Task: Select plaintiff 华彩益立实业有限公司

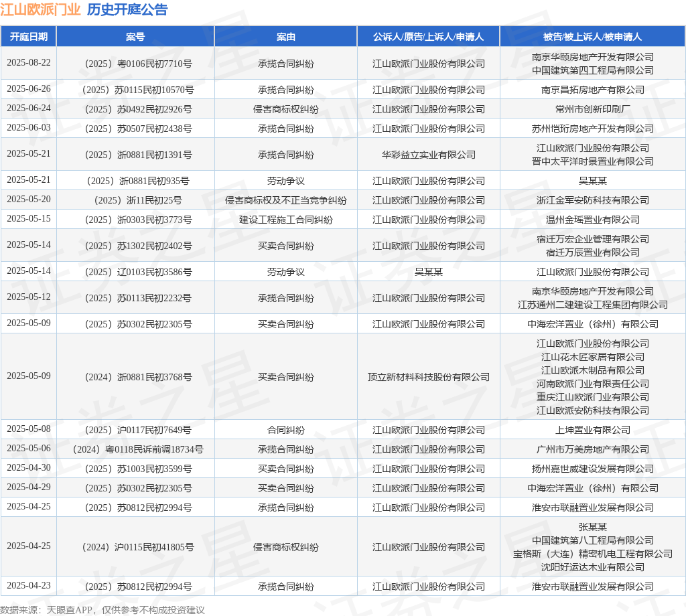Action: [429, 155]
